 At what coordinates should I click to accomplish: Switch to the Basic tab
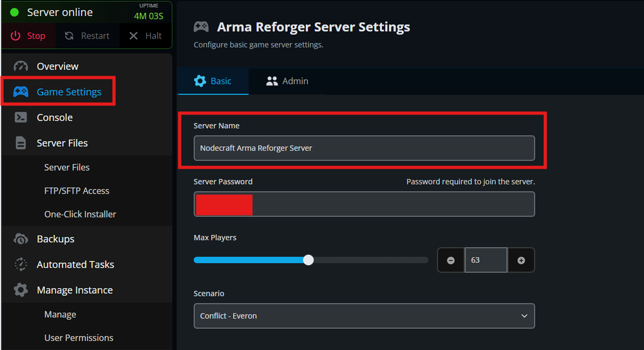coord(213,81)
